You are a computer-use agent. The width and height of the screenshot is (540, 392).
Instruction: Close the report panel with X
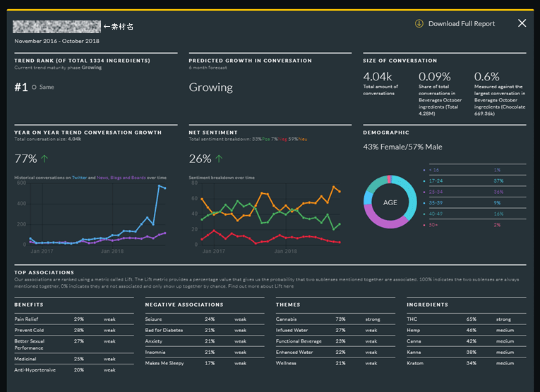[522, 23]
